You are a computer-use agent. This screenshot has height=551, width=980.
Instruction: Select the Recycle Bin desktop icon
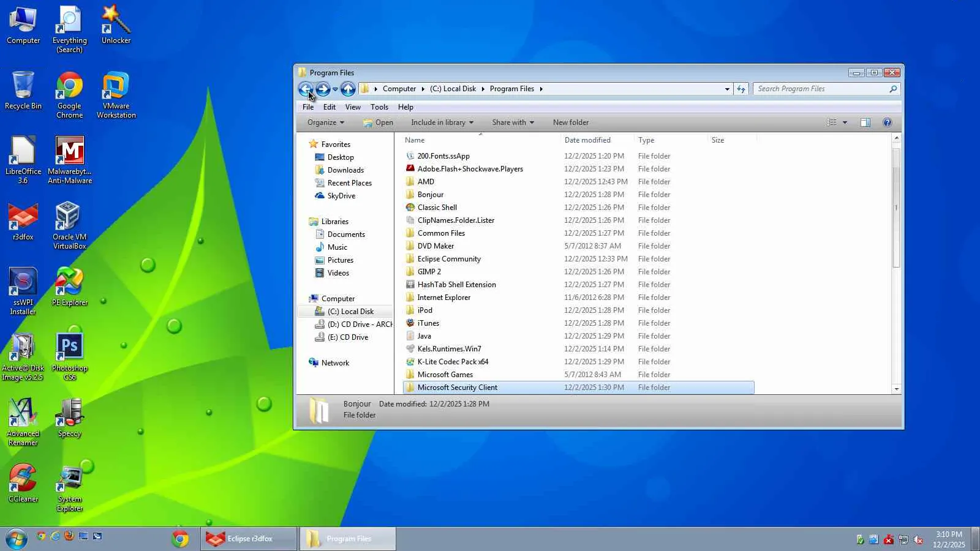point(23,91)
